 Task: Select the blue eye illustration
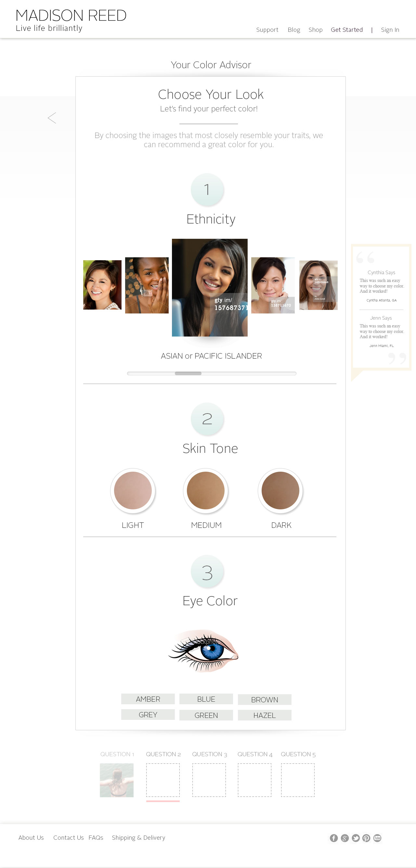[x=203, y=650]
